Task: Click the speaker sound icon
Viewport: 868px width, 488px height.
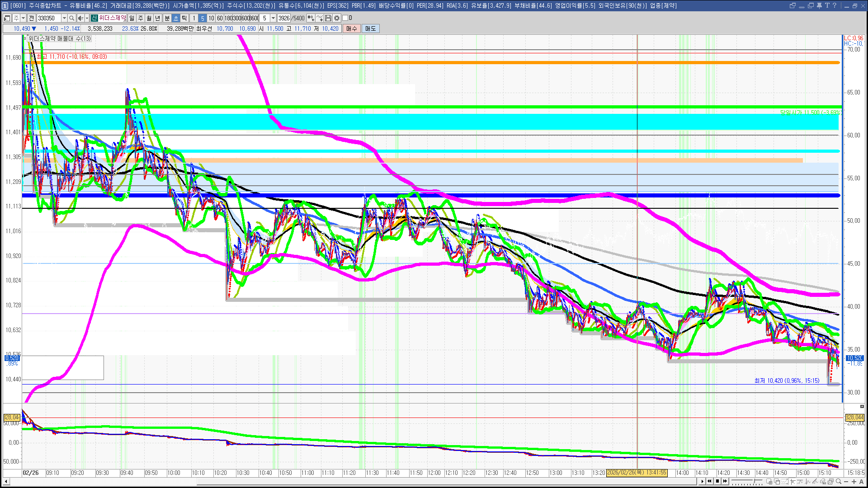Action: pos(80,18)
